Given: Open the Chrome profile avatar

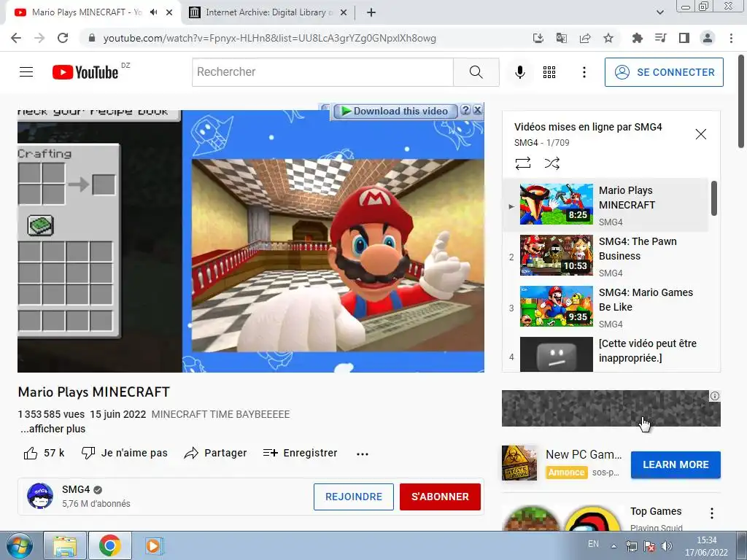Looking at the screenshot, I should point(708,38).
